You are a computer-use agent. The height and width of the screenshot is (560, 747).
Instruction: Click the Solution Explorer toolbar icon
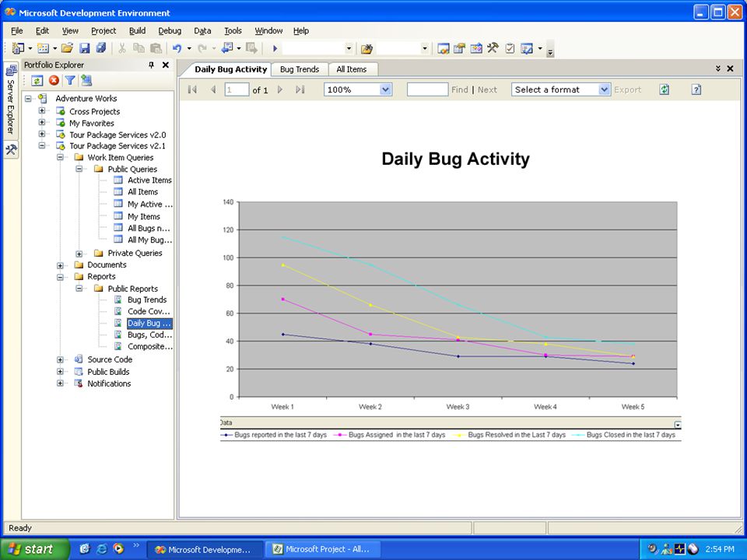[444, 48]
